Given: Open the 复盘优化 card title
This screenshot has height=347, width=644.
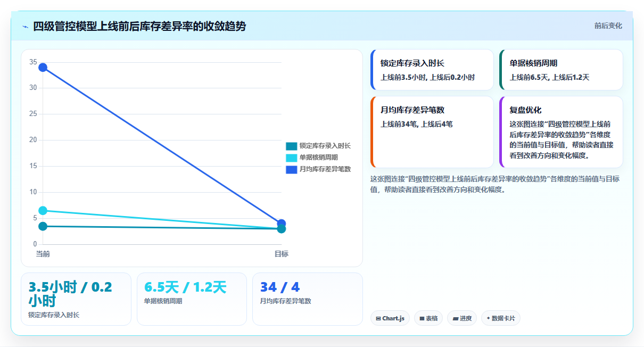Looking at the screenshot, I should point(526,110).
